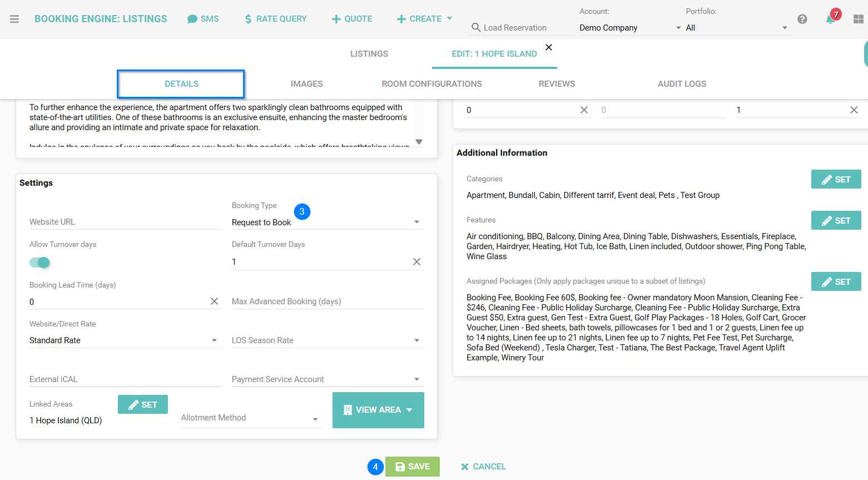Click Set button for Features

[836, 221]
